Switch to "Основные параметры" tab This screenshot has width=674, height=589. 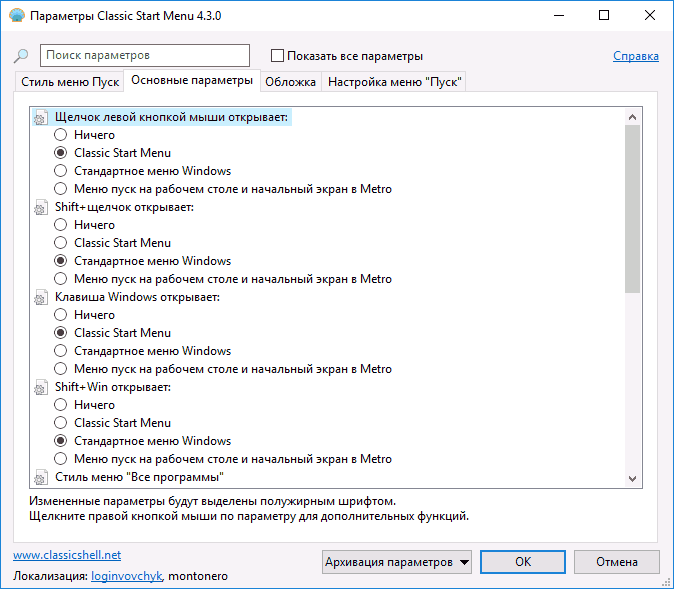click(x=192, y=80)
